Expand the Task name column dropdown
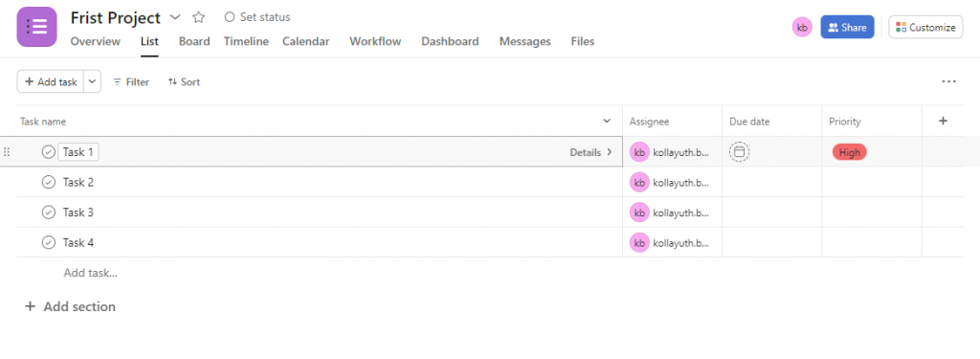 [606, 121]
